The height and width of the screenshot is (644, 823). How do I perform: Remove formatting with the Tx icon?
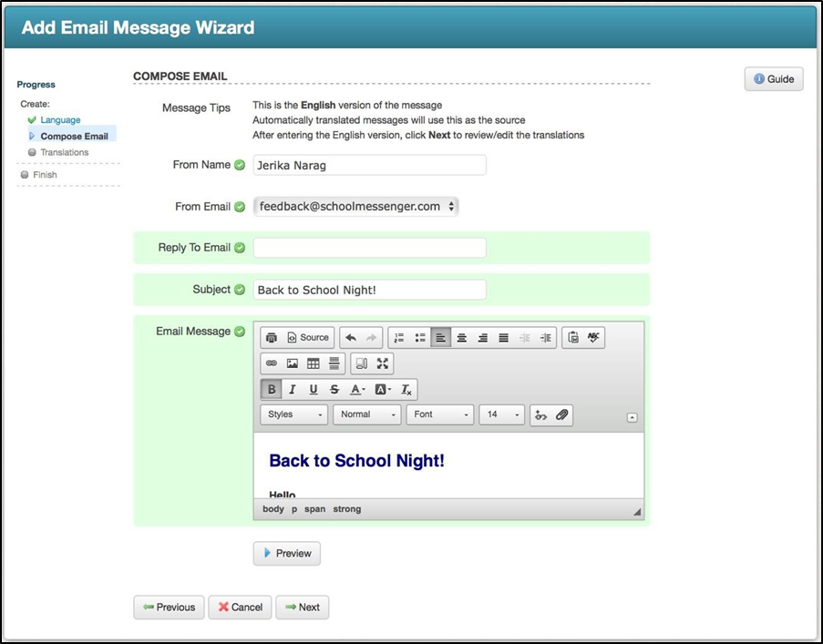click(x=406, y=390)
